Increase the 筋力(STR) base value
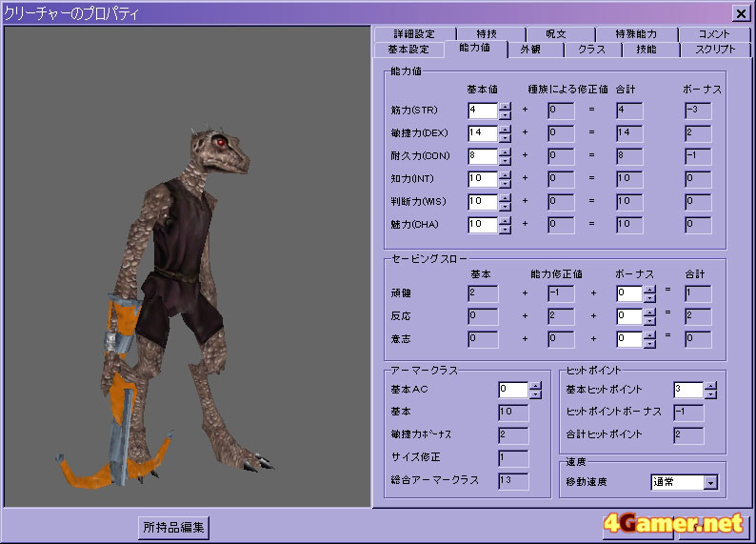Viewport: 756px width, 544px height. [505, 107]
